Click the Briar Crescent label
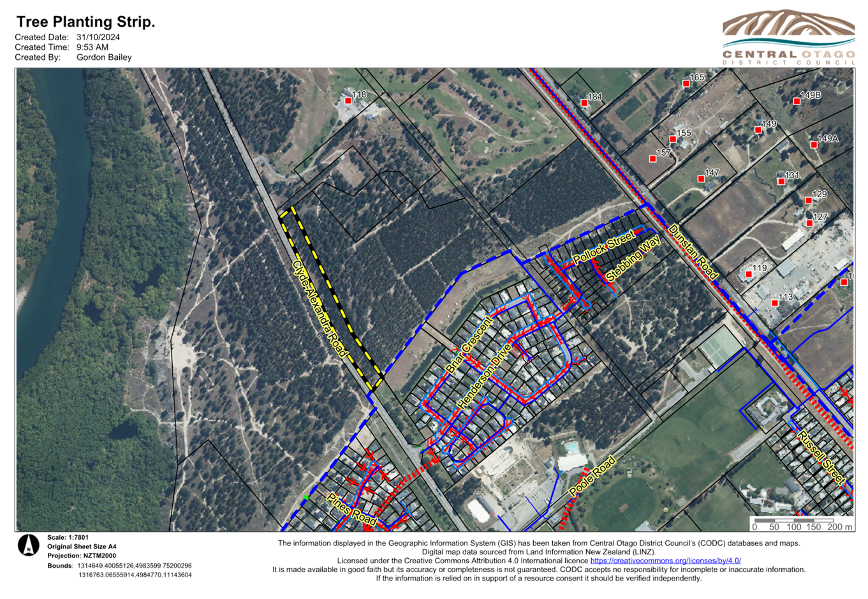868x599 pixels. tap(469, 344)
